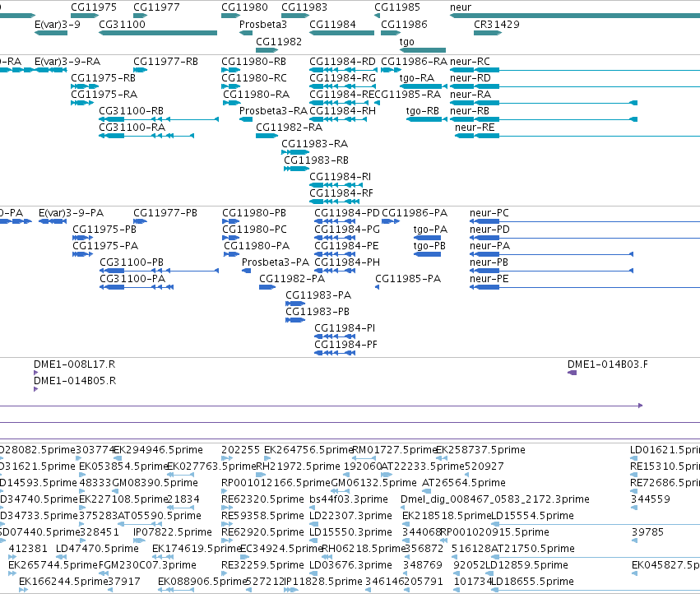Click protein CG11975-PA

point(105,246)
